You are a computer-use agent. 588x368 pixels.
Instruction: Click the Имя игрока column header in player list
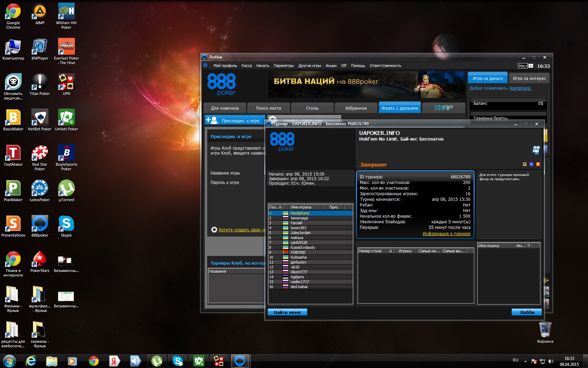(x=307, y=207)
